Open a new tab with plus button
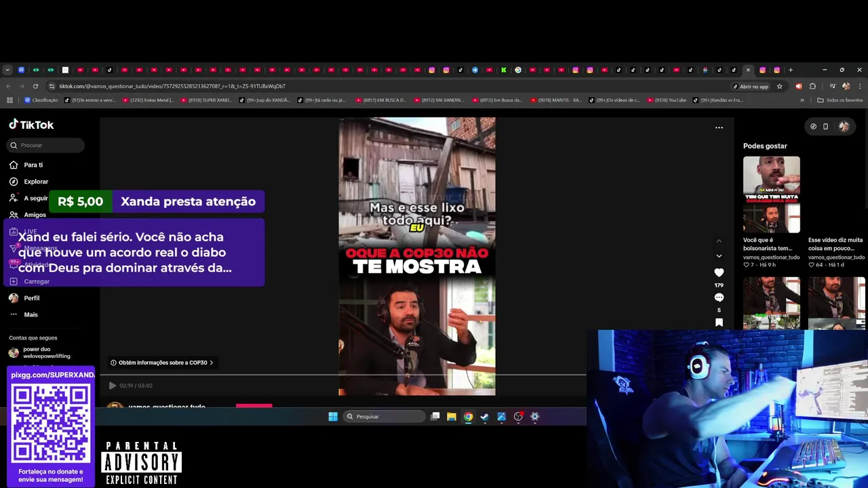This screenshot has width=868, height=488. 790,70
